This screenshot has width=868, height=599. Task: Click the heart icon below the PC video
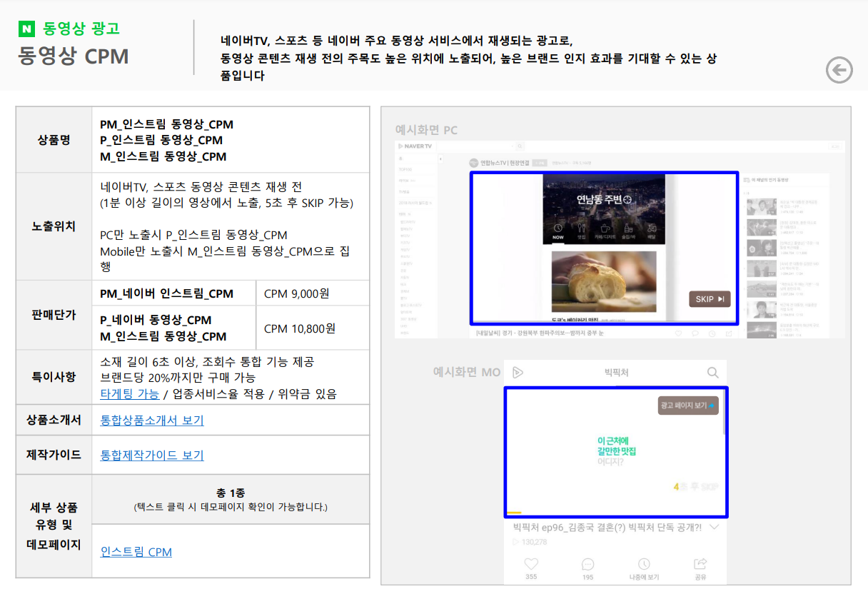click(678, 333)
